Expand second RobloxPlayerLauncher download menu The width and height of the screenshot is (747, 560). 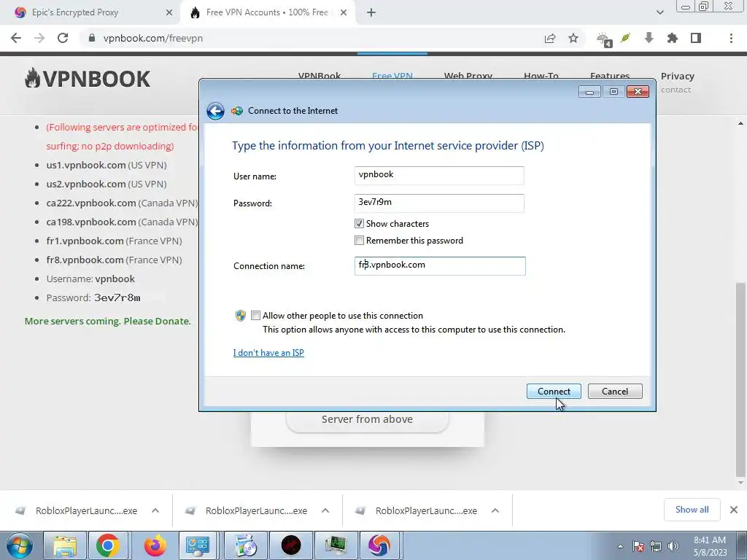pyautogui.click(x=325, y=510)
